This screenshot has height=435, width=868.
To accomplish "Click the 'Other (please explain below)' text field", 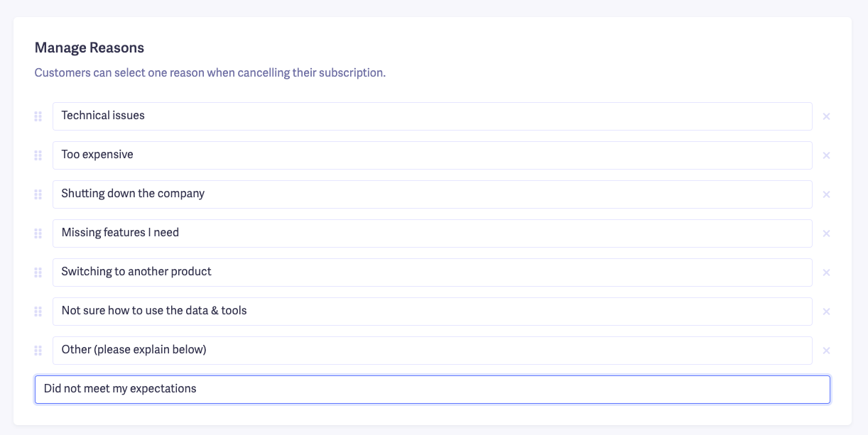I will point(432,351).
